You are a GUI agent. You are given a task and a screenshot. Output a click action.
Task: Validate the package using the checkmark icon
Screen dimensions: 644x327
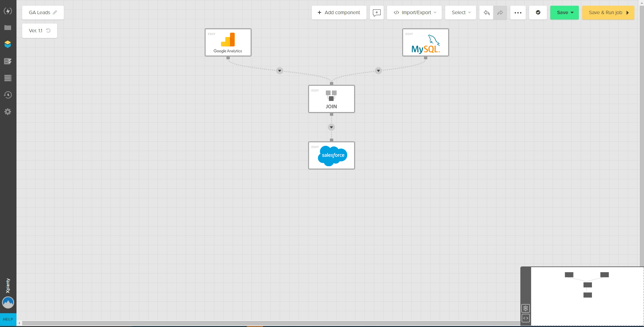pos(538,12)
